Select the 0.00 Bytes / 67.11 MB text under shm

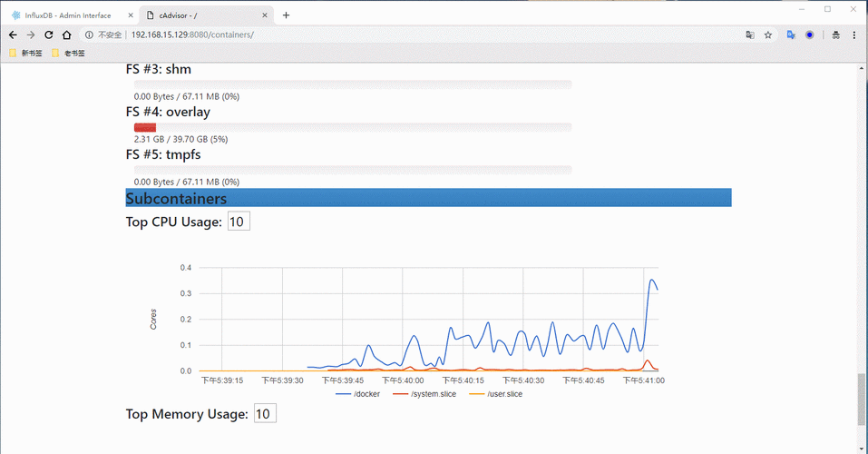[187, 96]
